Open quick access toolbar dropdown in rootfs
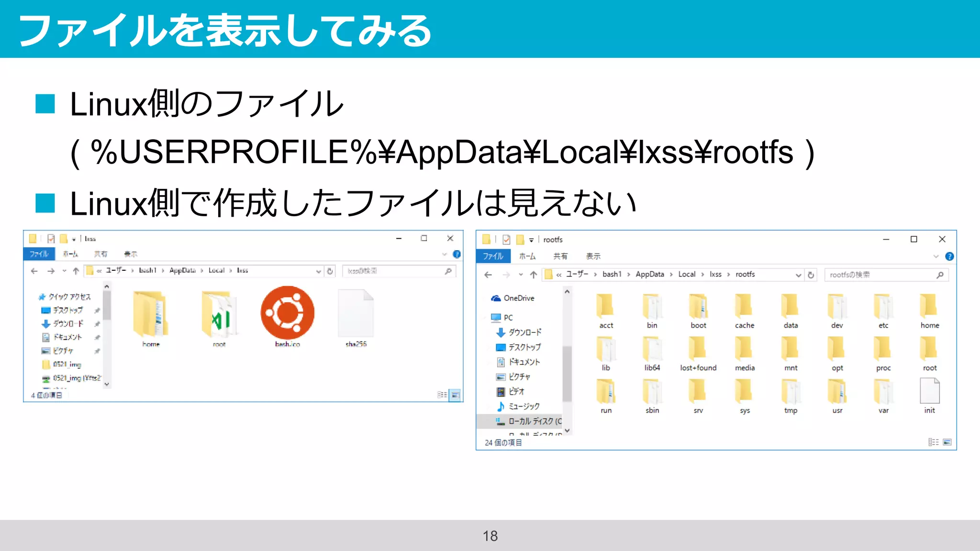Image resolution: width=980 pixels, height=551 pixels. coord(531,240)
